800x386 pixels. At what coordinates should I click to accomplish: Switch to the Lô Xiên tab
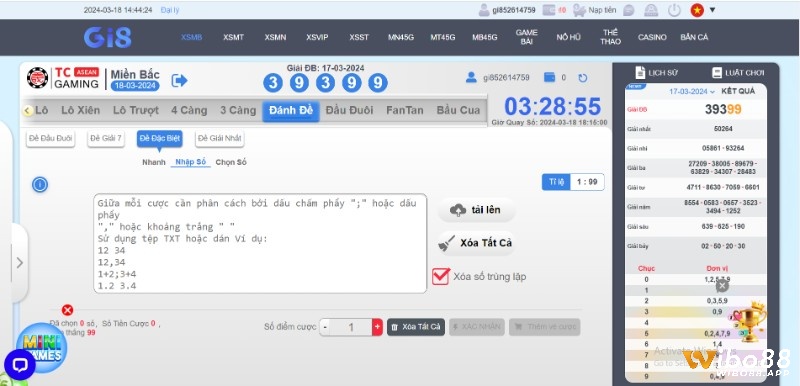81,110
